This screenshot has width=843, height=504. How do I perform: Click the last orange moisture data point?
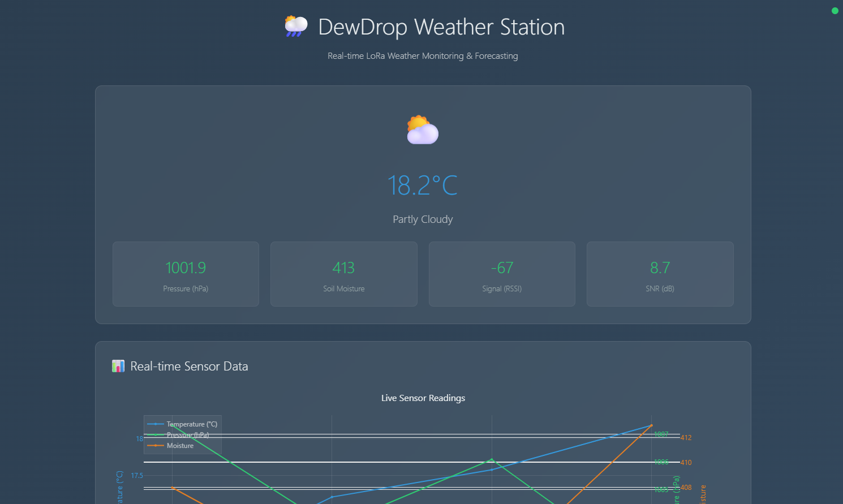click(x=651, y=425)
